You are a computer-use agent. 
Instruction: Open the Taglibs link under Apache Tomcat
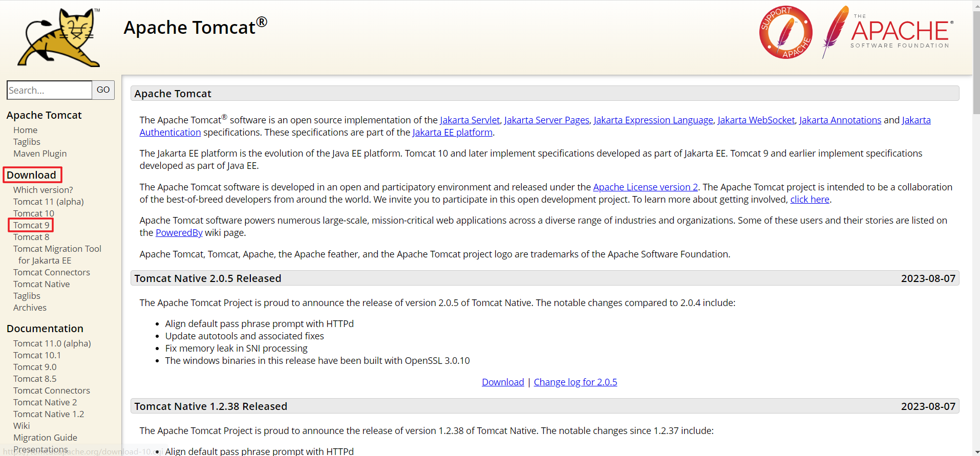tap(27, 142)
